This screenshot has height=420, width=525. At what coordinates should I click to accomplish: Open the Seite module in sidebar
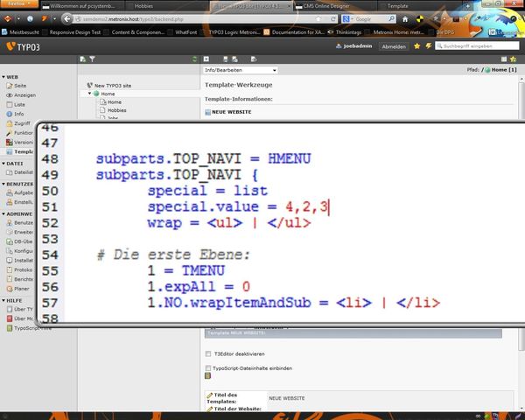19,85
